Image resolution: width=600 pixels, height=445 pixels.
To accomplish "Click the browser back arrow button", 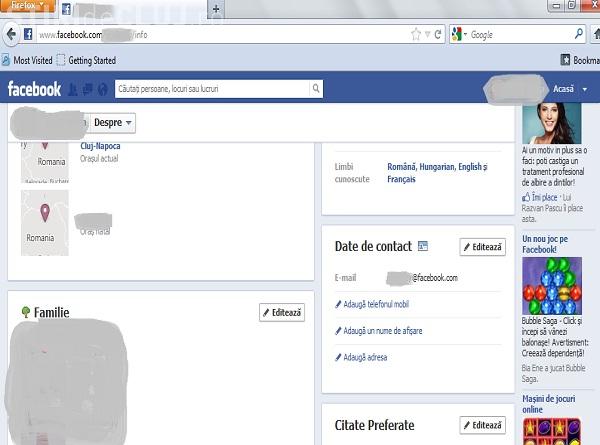I will pyautogui.click(x=11, y=34).
